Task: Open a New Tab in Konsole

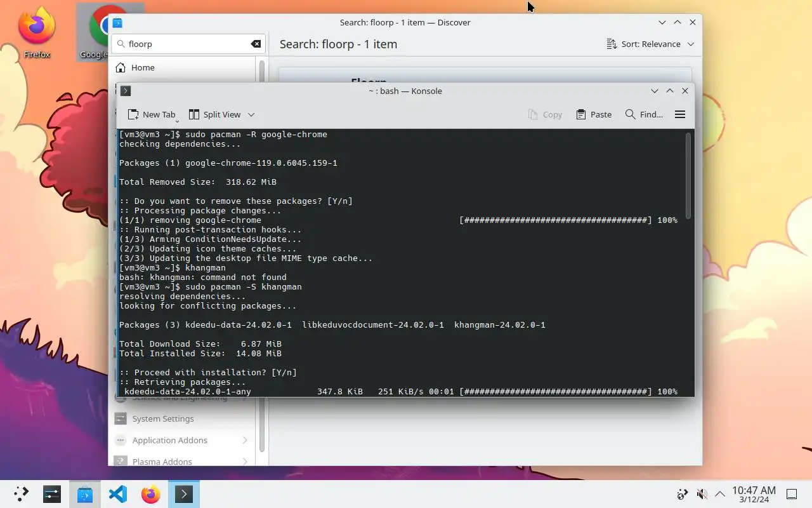Action: 151,114
